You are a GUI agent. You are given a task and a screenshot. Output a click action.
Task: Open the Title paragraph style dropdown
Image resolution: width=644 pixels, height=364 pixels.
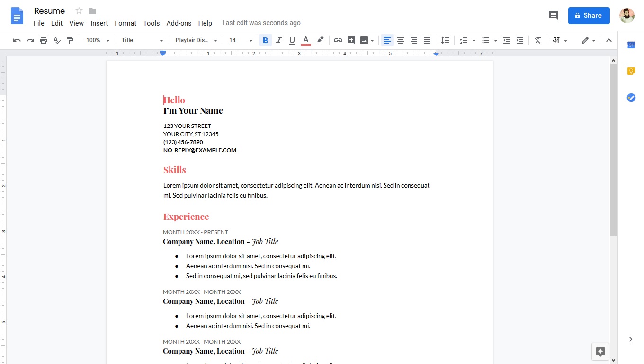point(142,40)
